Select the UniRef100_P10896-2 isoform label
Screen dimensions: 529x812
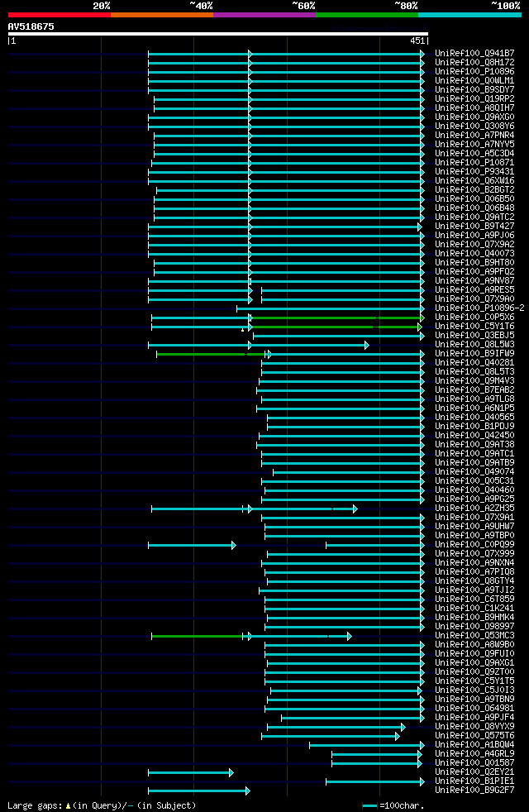(x=480, y=308)
